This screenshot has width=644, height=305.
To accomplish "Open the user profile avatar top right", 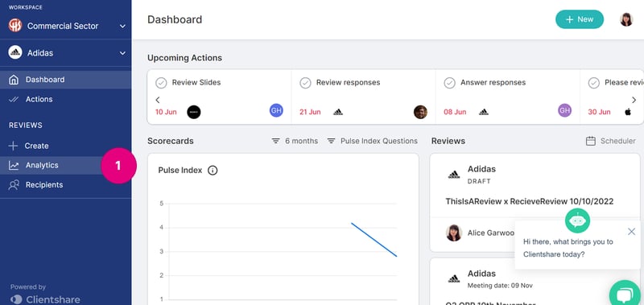I will pos(626,19).
